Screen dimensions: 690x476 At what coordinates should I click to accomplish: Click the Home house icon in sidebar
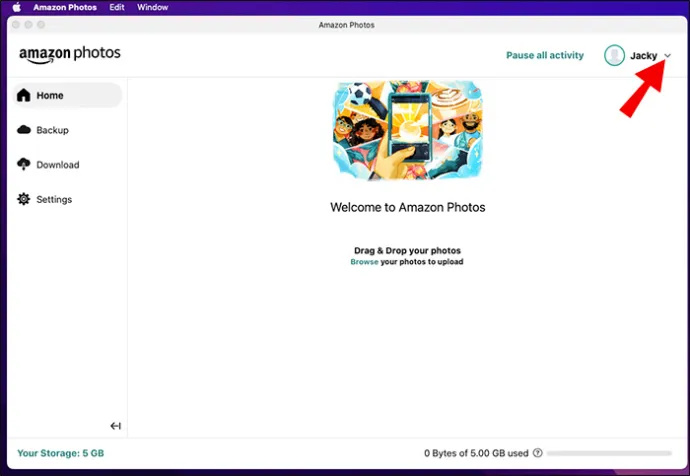(23, 95)
